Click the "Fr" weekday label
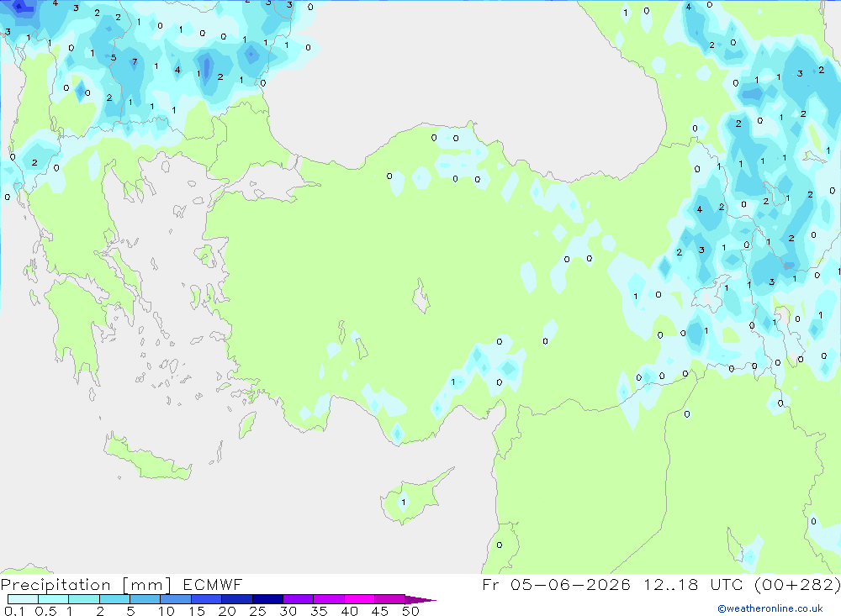The height and width of the screenshot is (616, 841). (491, 584)
